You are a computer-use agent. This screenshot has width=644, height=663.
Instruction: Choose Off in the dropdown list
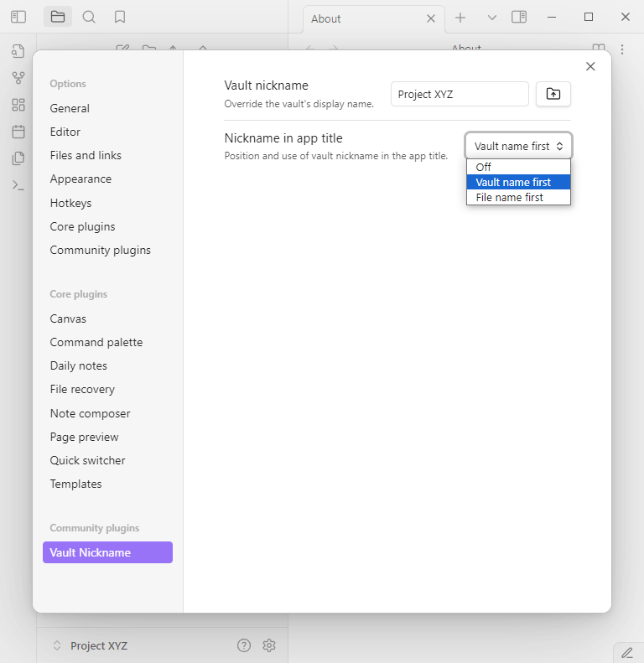pyautogui.click(x=518, y=167)
